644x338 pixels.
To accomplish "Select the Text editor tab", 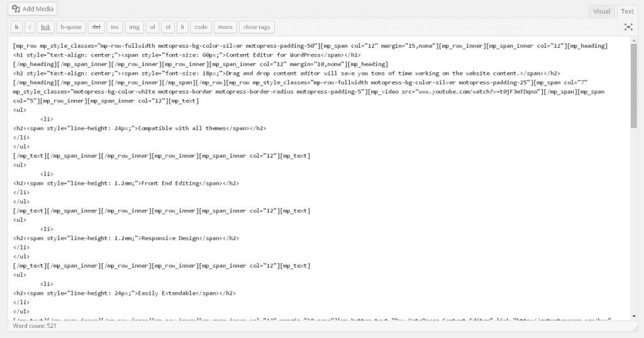I will click(627, 11).
